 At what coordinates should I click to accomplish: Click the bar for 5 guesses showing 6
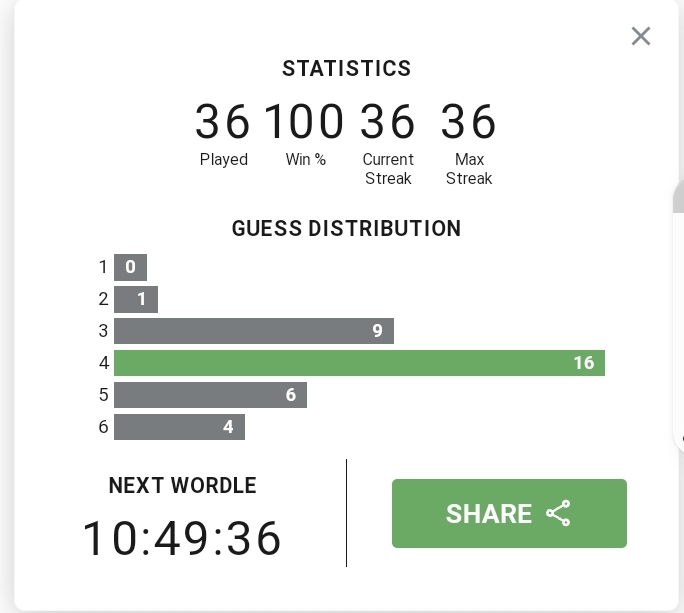[210, 395]
